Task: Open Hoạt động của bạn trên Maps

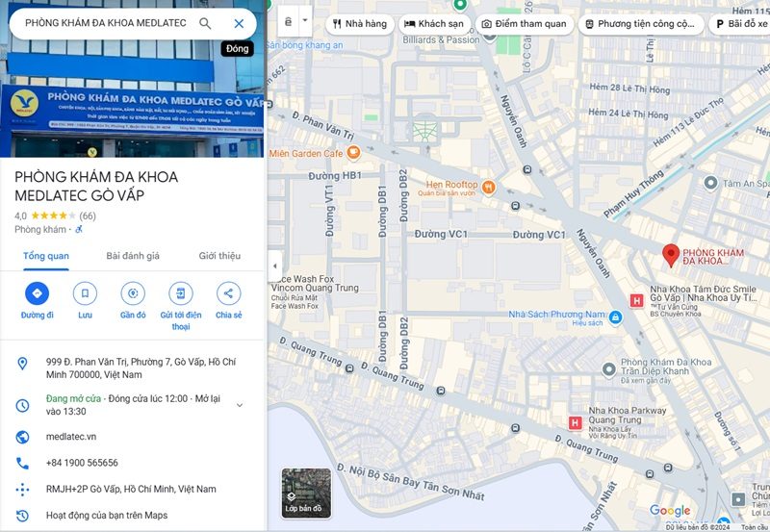Action: coord(107,516)
